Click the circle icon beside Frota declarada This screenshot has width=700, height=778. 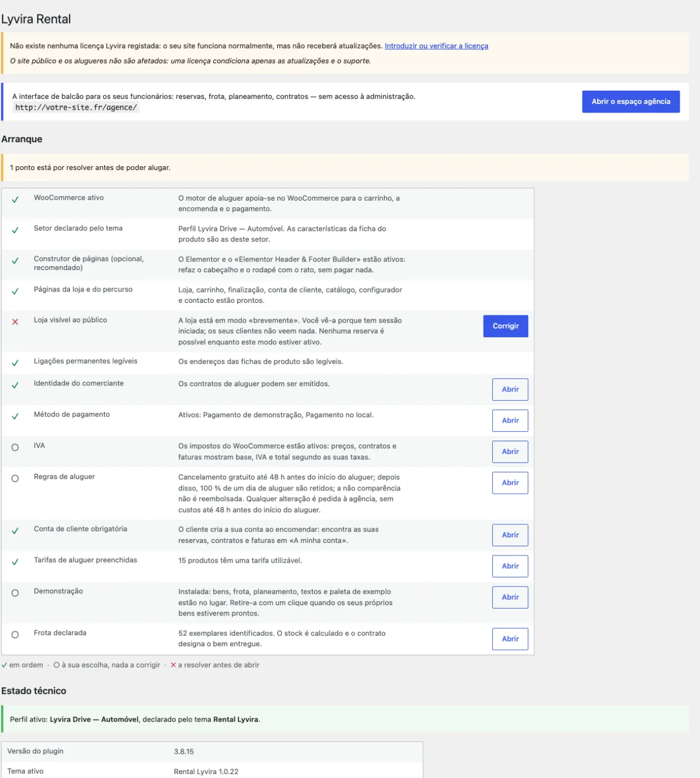point(15,635)
